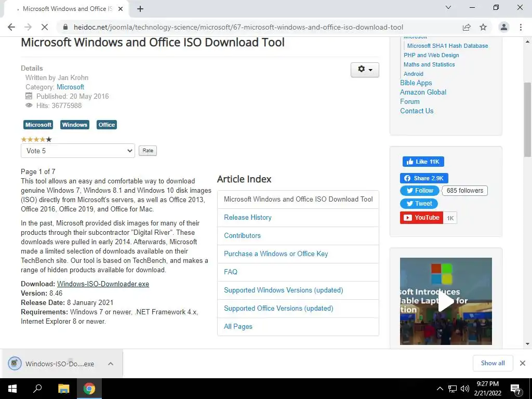Click the 685 followers counter

(465, 191)
